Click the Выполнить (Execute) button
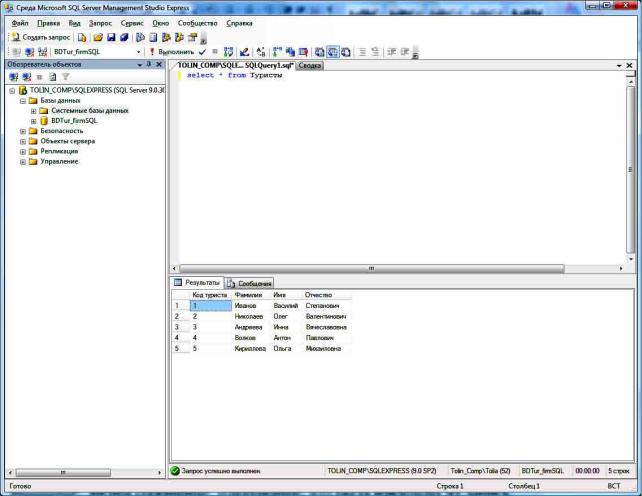 click(x=172, y=52)
